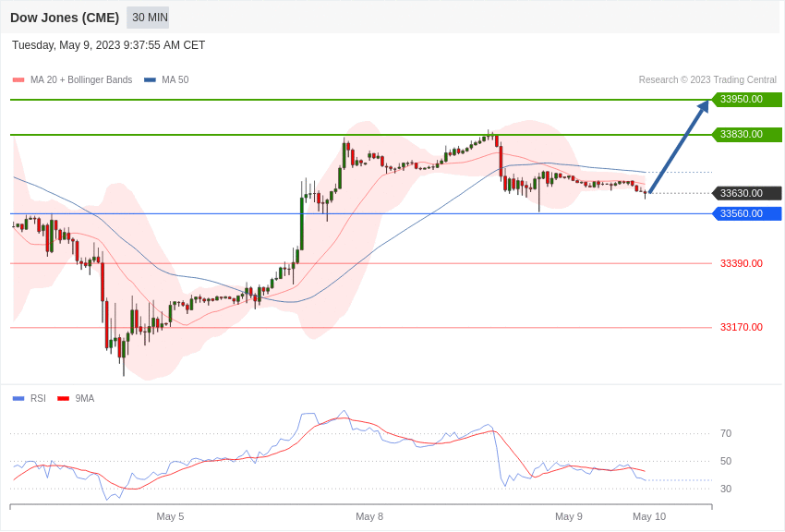Click the 9MA legend red swatch
The width and height of the screenshot is (785, 532).
(x=63, y=399)
